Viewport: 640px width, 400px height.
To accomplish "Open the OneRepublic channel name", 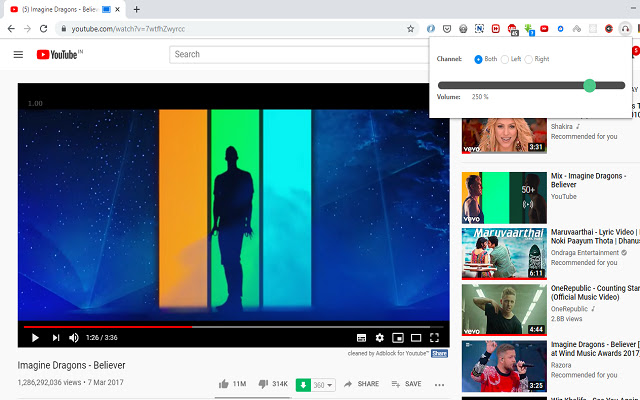I will click(x=569, y=309).
